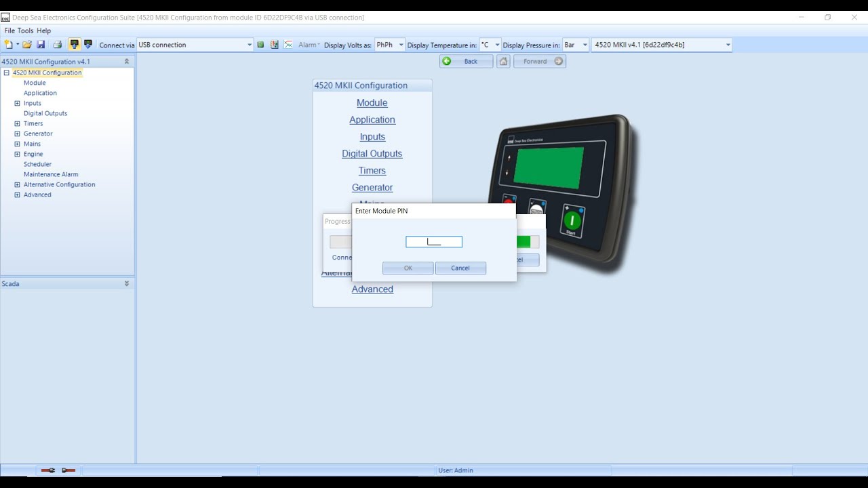
Task: Expand the Timers tree node
Action: coord(18,123)
